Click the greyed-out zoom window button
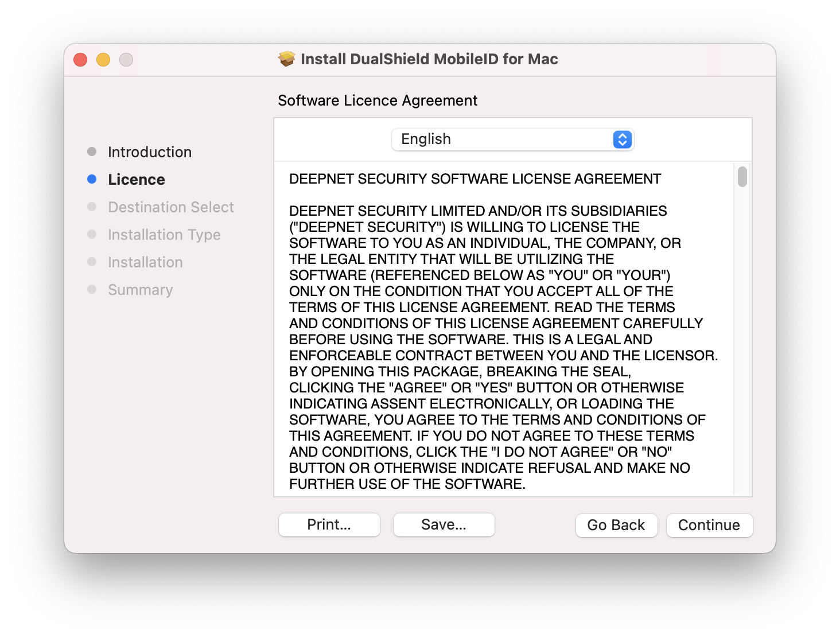This screenshot has height=638, width=840. (x=126, y=60)
